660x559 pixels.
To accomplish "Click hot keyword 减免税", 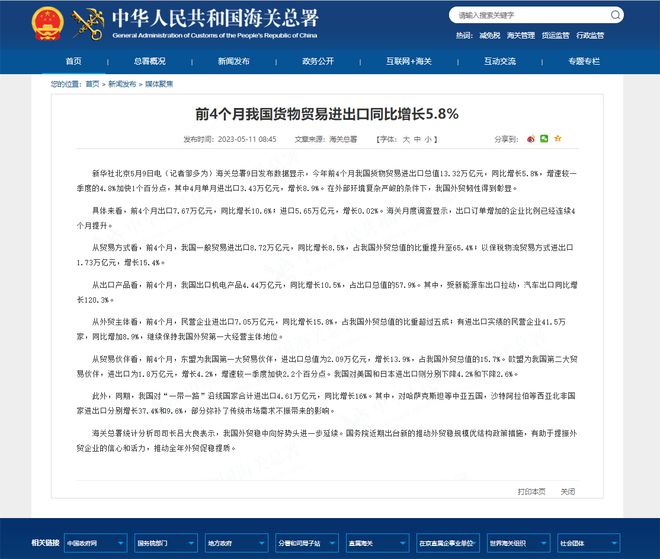I will pos(490,36).
